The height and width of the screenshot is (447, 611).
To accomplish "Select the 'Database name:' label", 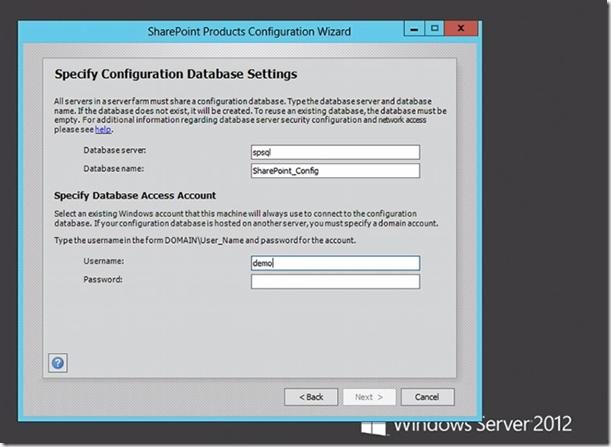I will tap(113, 169).
